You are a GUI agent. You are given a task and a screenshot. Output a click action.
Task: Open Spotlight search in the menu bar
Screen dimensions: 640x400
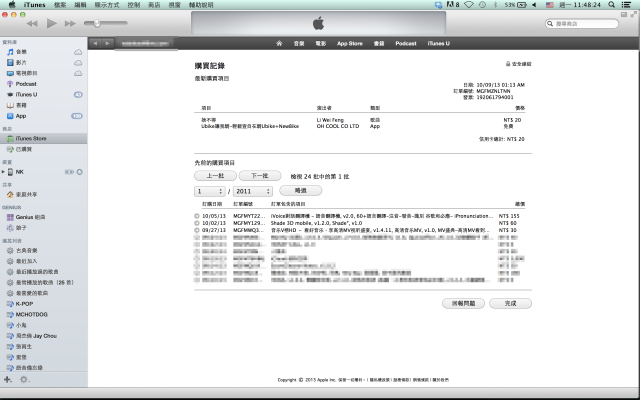611,4
